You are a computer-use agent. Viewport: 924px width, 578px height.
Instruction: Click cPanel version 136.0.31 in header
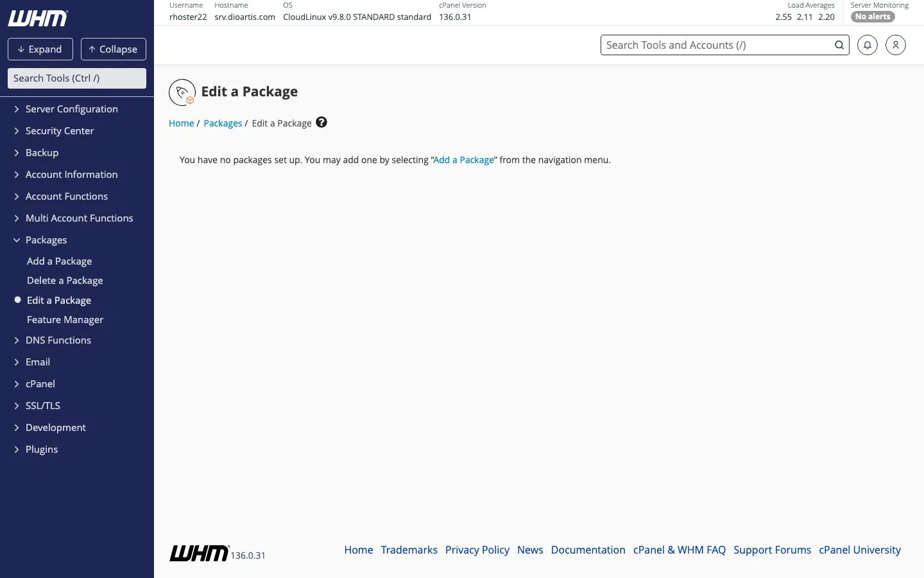[x=455, y=17]
